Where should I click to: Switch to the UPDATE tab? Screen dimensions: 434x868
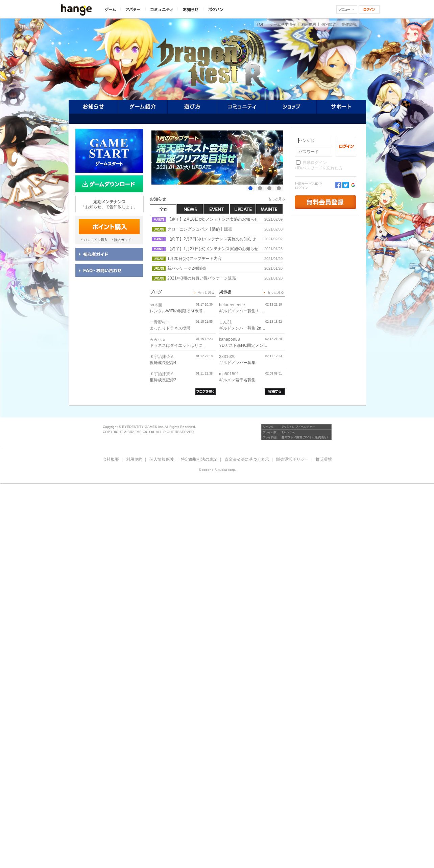243,209
